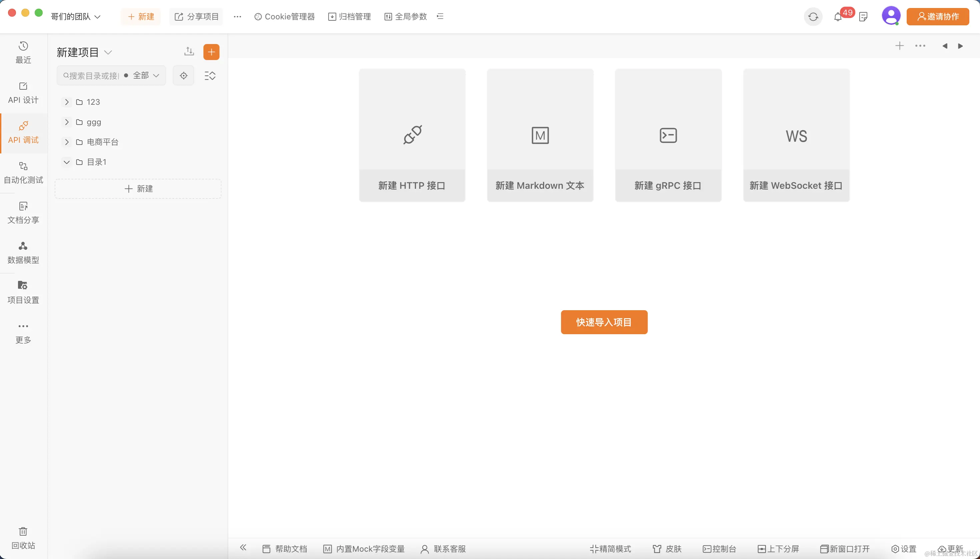Collapse the 目录1 folder

coord(66,162)
